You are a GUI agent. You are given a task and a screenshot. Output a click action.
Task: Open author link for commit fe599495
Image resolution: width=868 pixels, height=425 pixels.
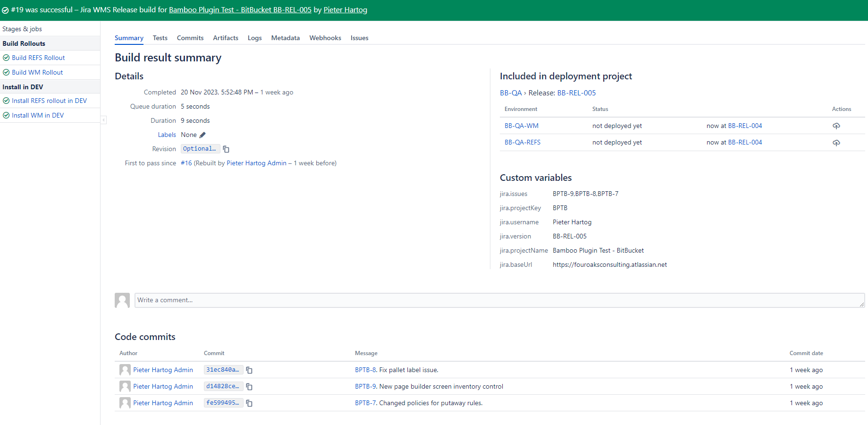tap(163, 403)
